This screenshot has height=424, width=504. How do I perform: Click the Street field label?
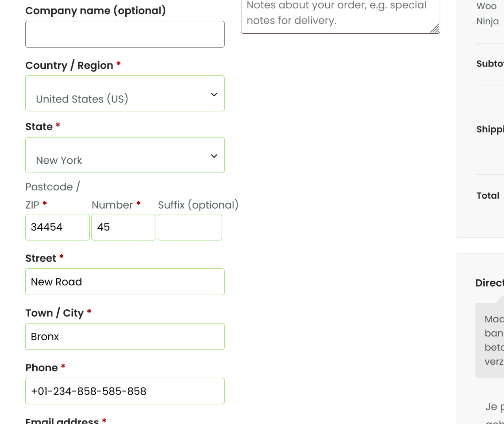pyautogui.click(x=41, y=258)
